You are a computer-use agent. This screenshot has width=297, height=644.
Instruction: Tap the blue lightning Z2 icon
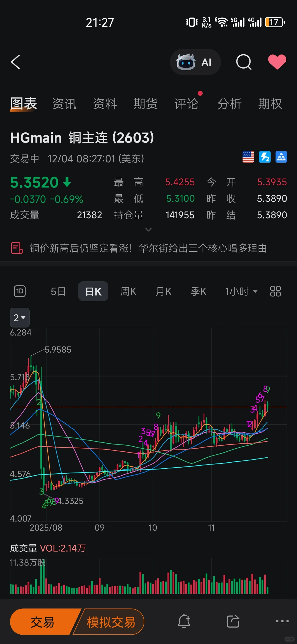[265, 157]
